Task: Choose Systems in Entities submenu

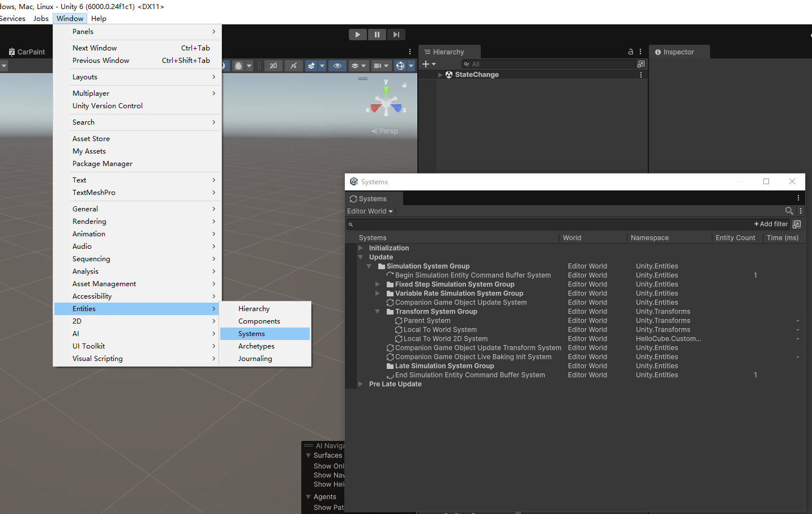Action: click(x=266, y=334)
